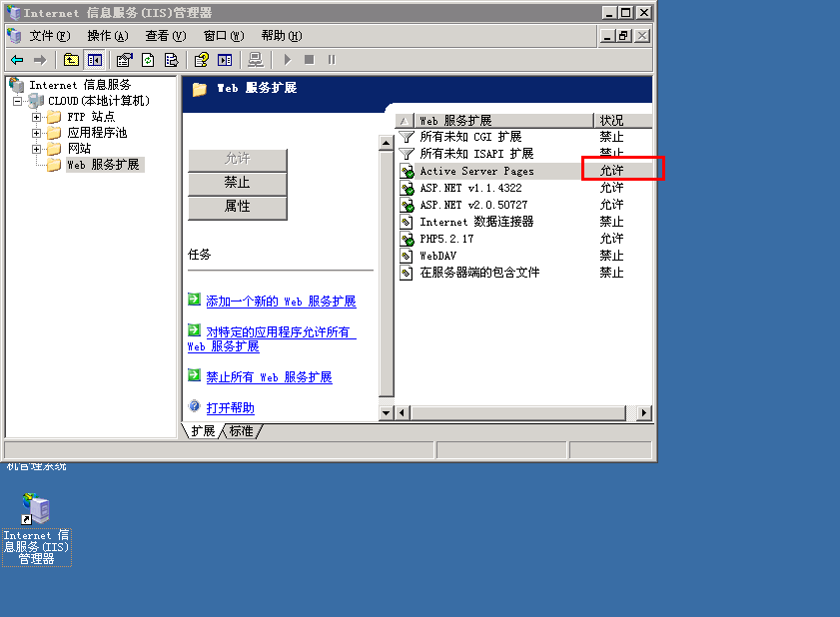This screenshot has width=840, height=617.
Task: Click the 对特定的应用程序允许所有 Web 服务扩展 link
Action: 272,339
